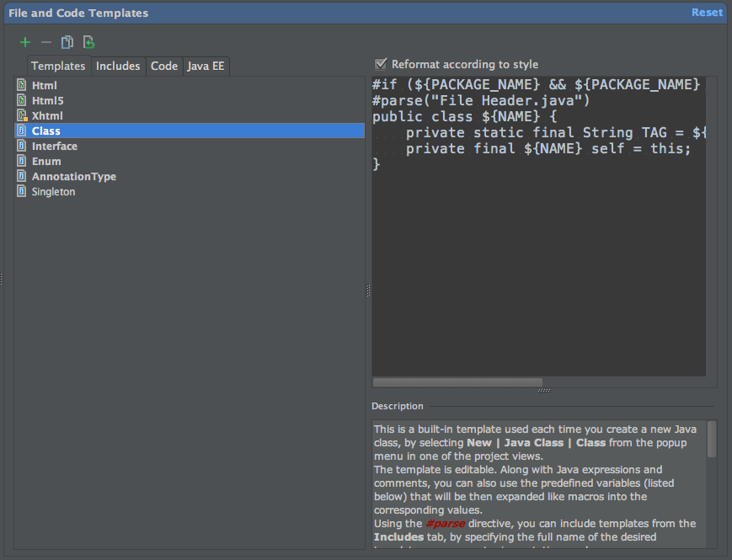Click the Enum template file icon

[21, 161]
